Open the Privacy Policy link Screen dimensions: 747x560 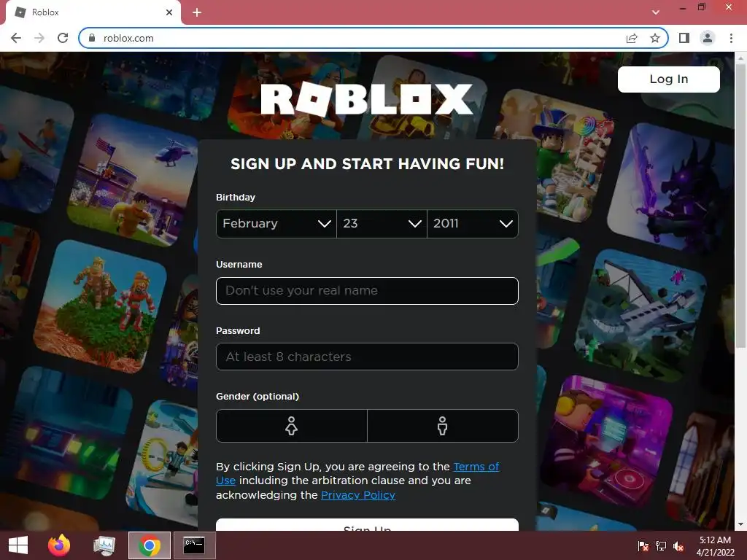tap(358, 495)
